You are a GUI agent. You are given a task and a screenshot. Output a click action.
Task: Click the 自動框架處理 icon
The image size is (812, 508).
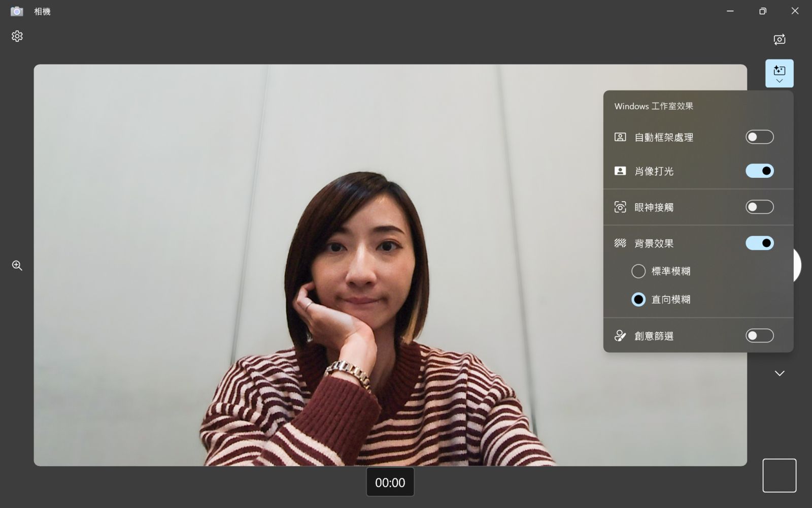(x=620, y=137)
